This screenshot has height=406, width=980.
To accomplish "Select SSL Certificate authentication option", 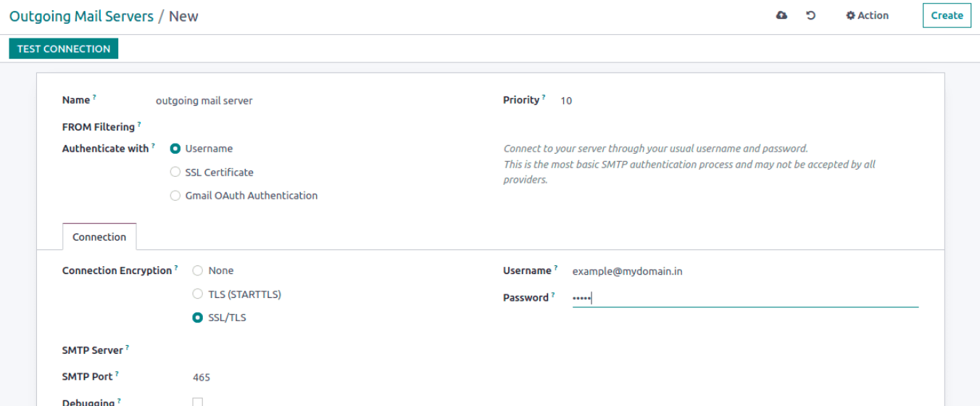I will coord(175,173).
